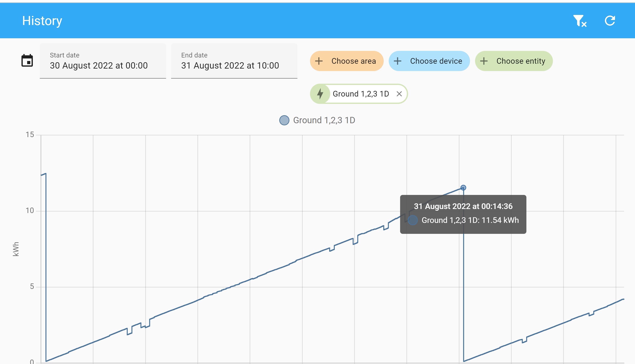Hide the series by clicking its legend label

click(x=324, y=120)
